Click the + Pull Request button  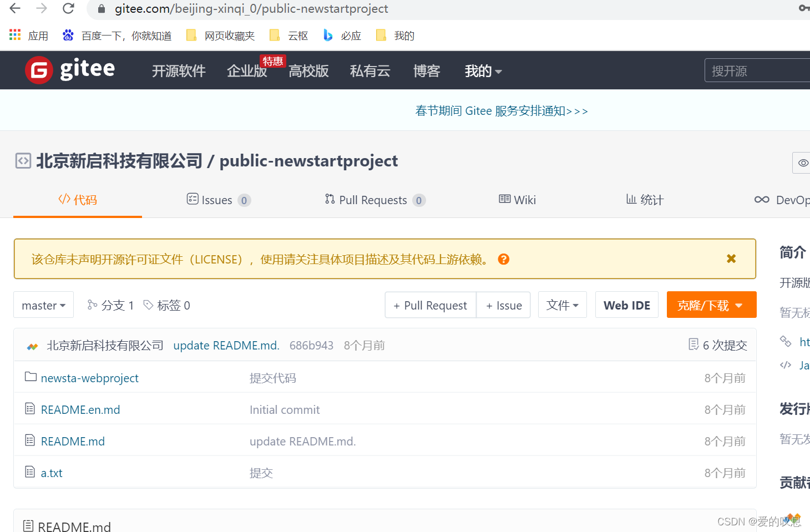click(431, 305)
